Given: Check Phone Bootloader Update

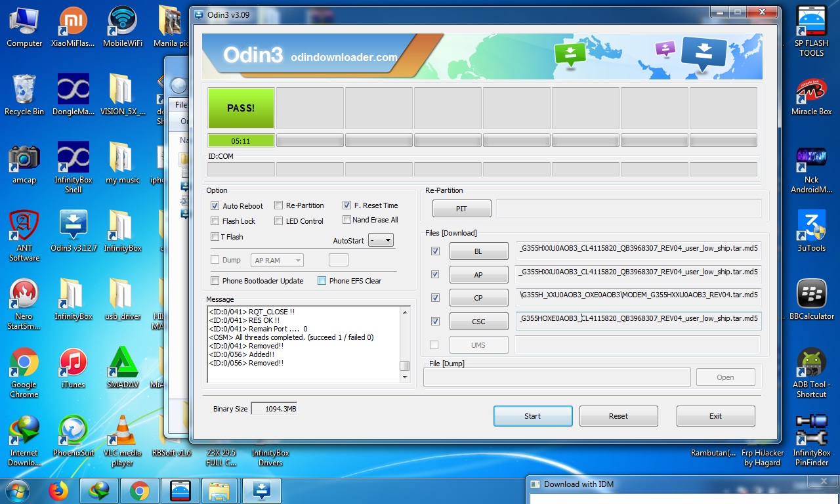Looking at the screenshot, I should [x=215, y=281].
